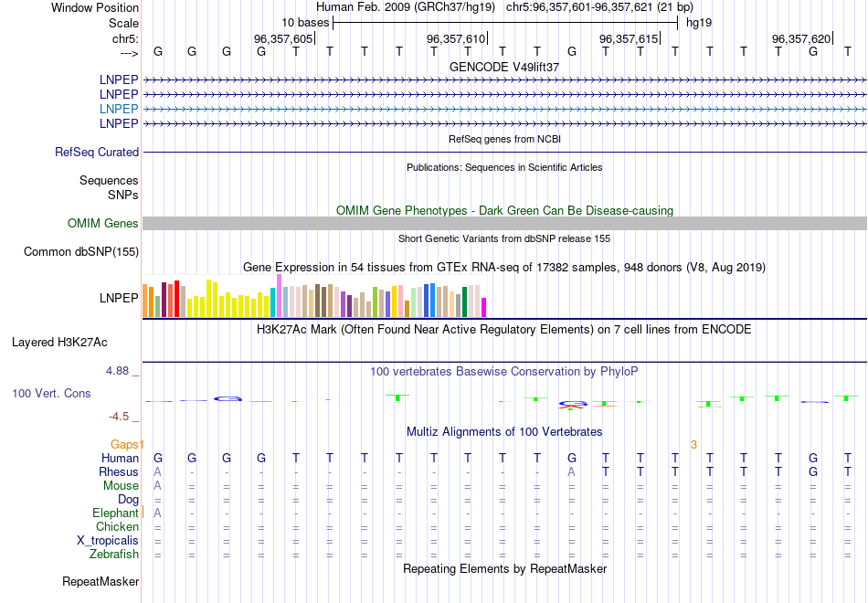Click Repeating Elements by RepeatMasker title
The width and height of the screenshot is (868, 603).
coord(504,568)
